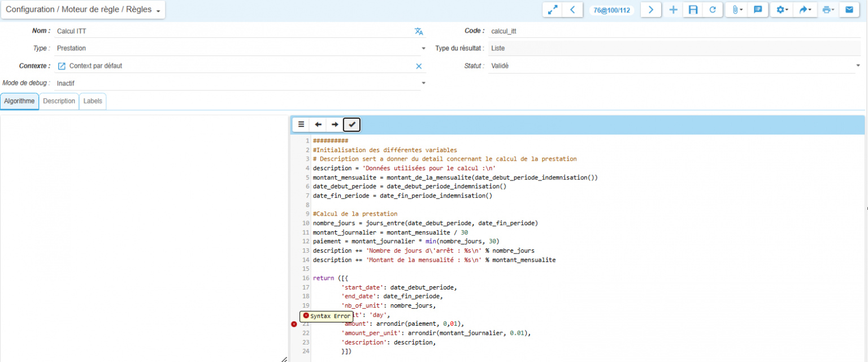Click the translate icon in the Nom field
Viewport: 868px width, 362px height.
point(419,31)
